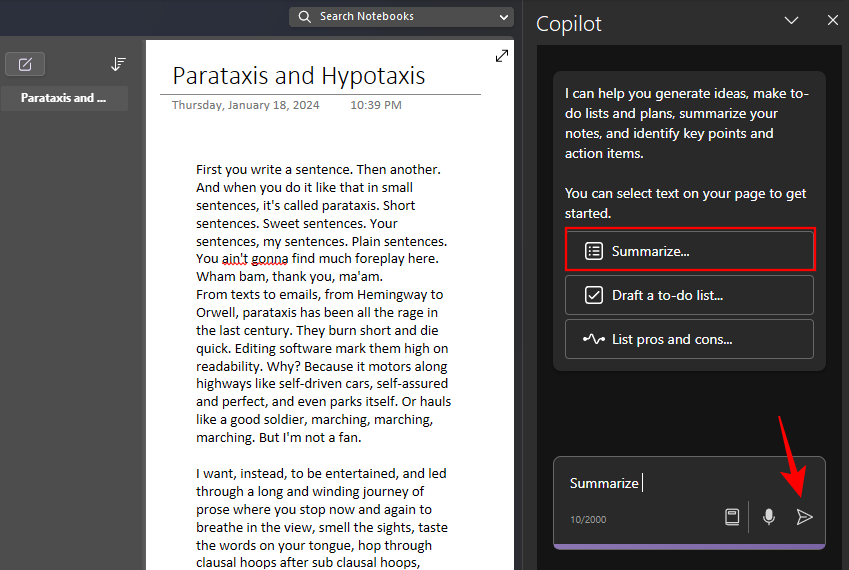
Task: Click the Summarize list icon
Action: coord(594,251)
